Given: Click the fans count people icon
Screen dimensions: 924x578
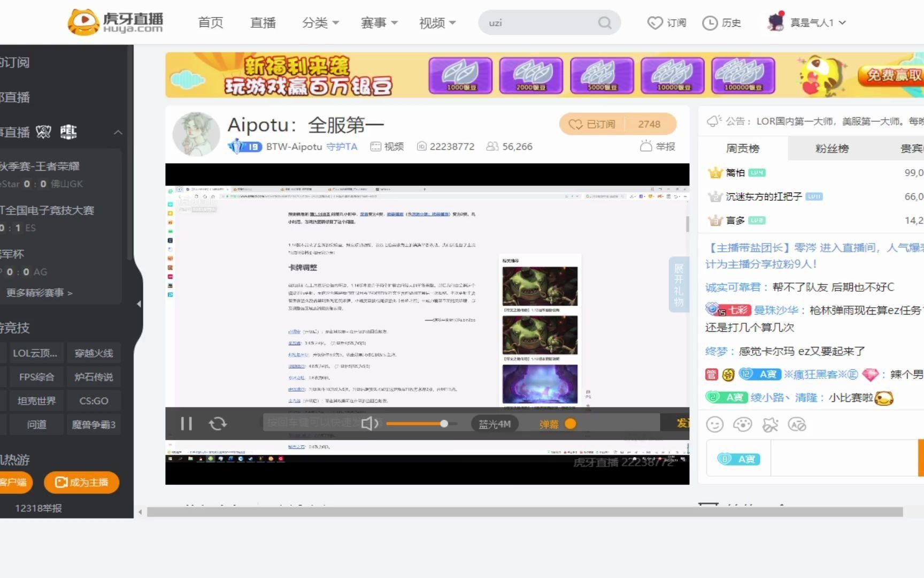Looking at the screenshot, I should click(x=492, y=146).
